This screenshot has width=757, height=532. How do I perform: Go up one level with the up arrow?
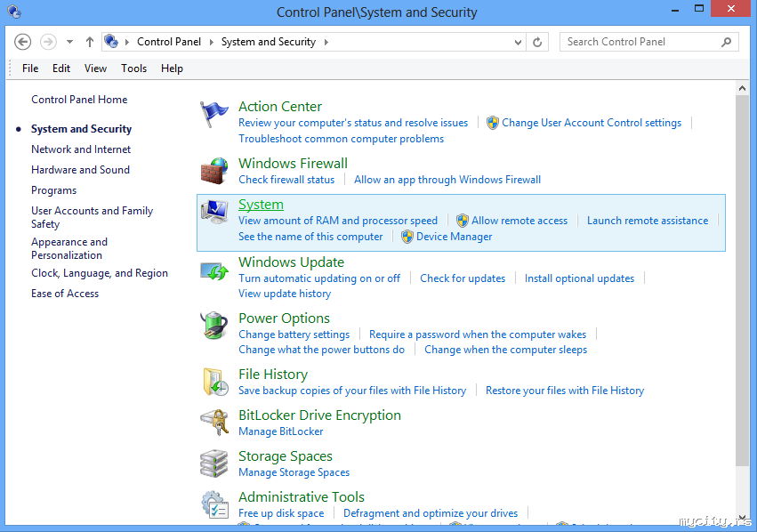(x=89, y=42)
